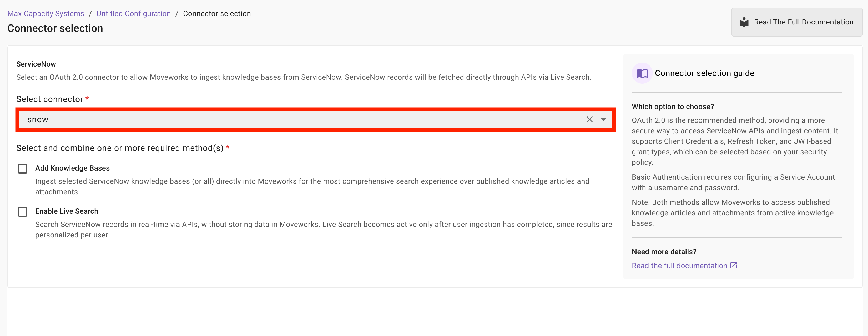Click the ServiceNow section title
Screen dimensions: 868x336
(36, 64)
